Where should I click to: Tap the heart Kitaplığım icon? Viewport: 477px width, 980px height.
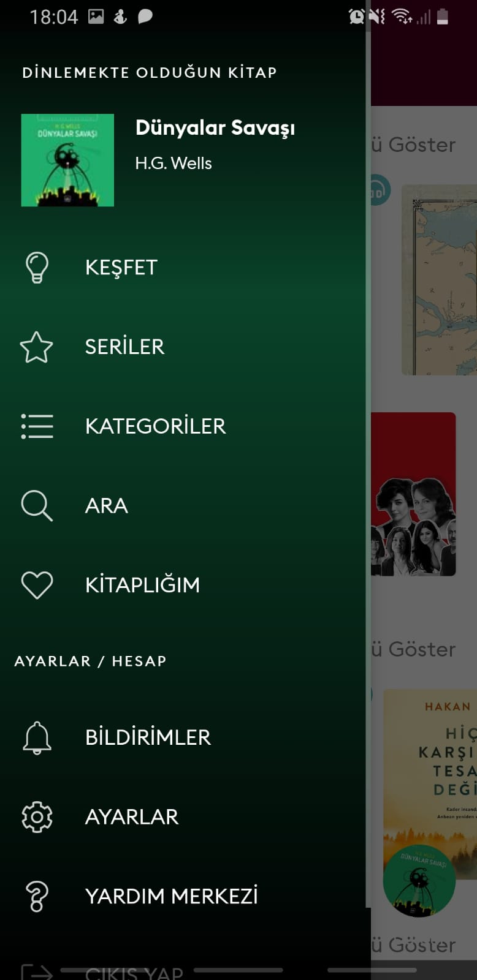point(37,585)
